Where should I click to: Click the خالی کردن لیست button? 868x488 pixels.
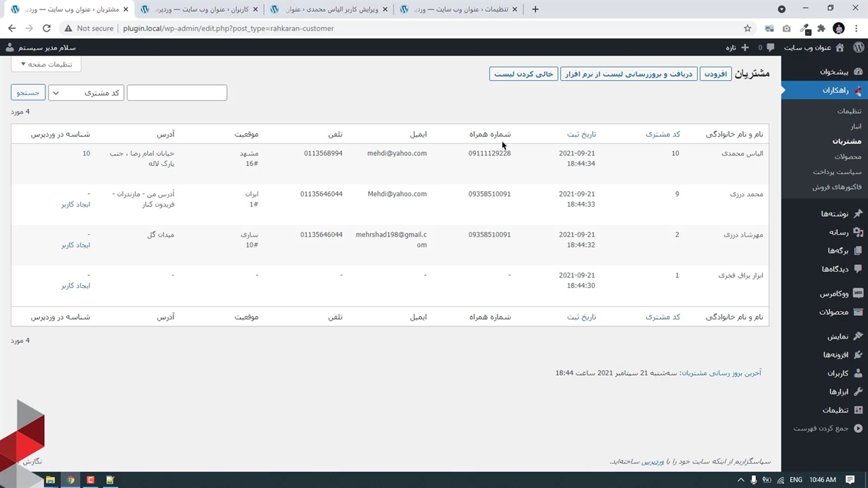(x=524, y=74)
